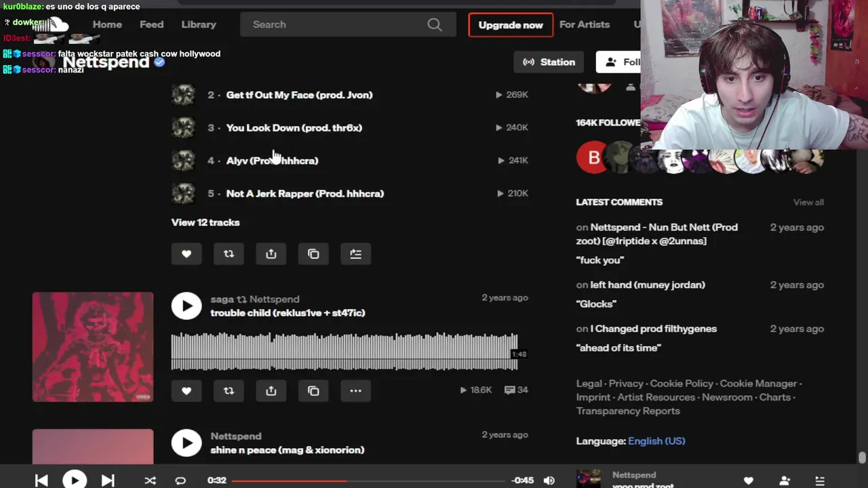Open follower avatar with letter B
Viewport: 868px width, 488px height.
[x=593, y=158]
